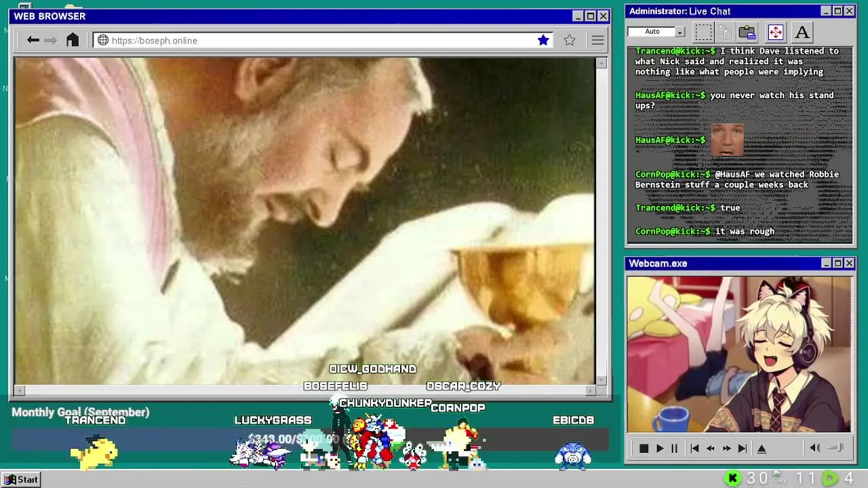
Task: Click the LUCKYGRASS name label
Action: pos(273,420)
